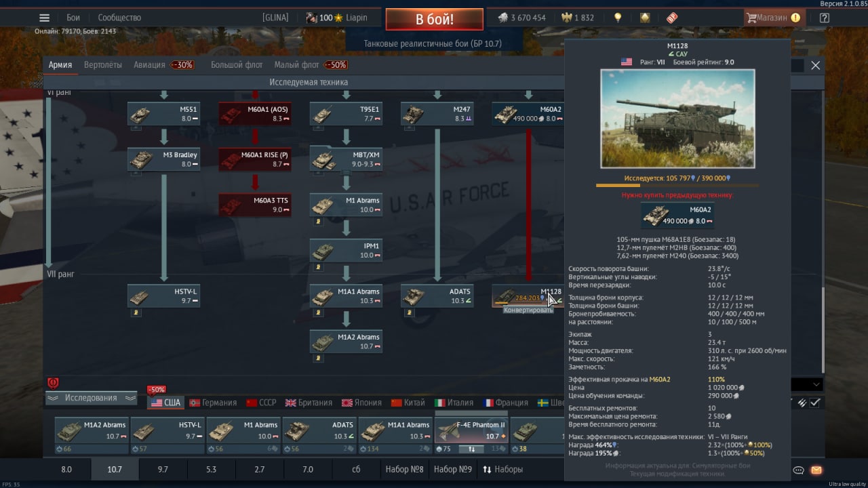Image resolution: width=868 pixels, height=488 pixels.
Task: Click the M1128 research progress bar
Action: 677,186
